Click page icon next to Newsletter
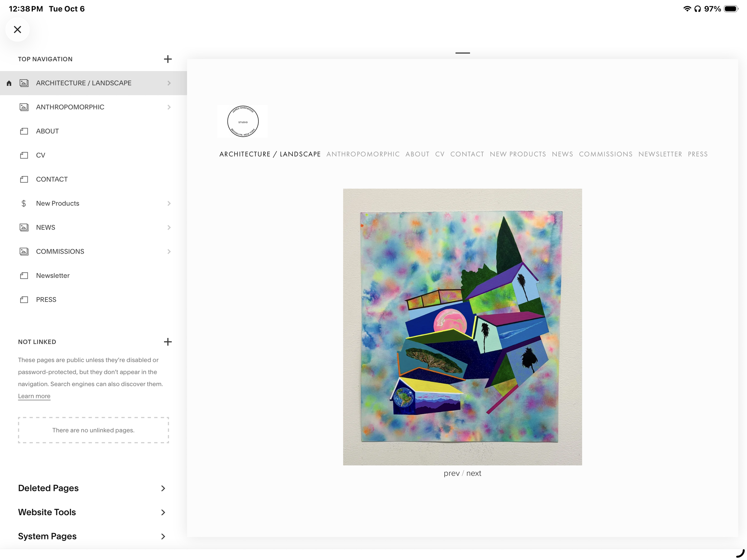The width and height of the screenshot is (747, 560). (24, 276)
